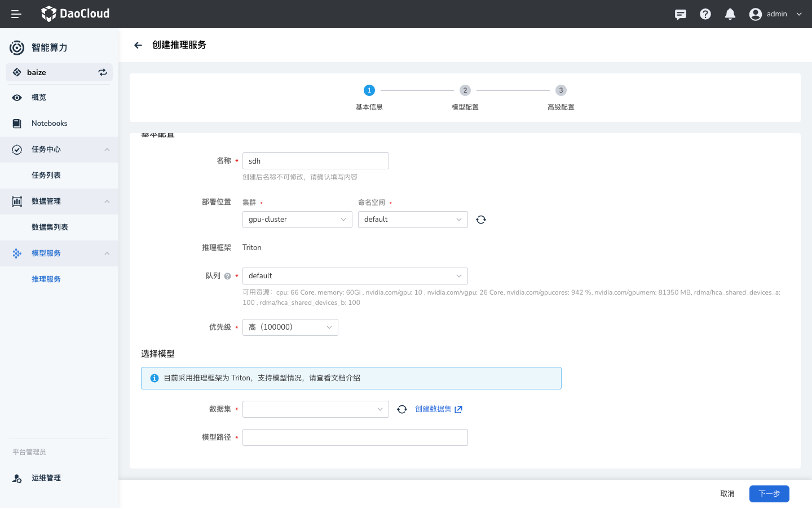The width and height of the screenshot is (812, 508).
Task: Refresh the dataset list
Action: (x=402, y=409)
